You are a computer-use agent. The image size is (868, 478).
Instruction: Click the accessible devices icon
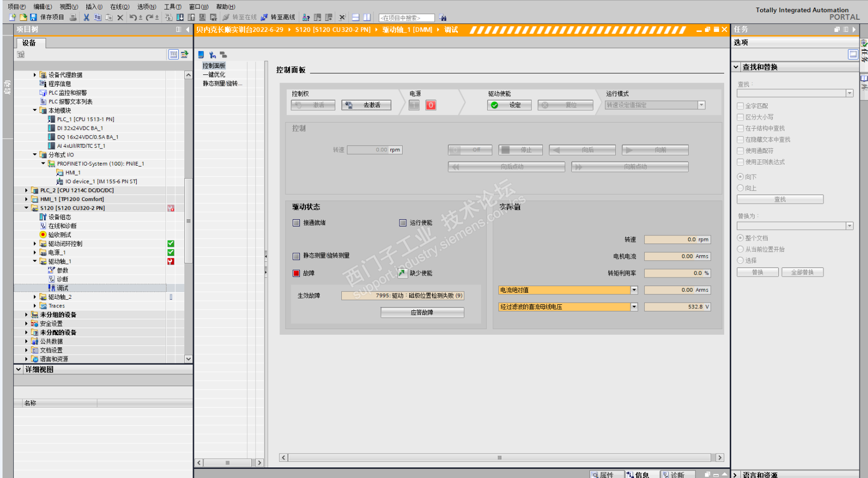306,17
